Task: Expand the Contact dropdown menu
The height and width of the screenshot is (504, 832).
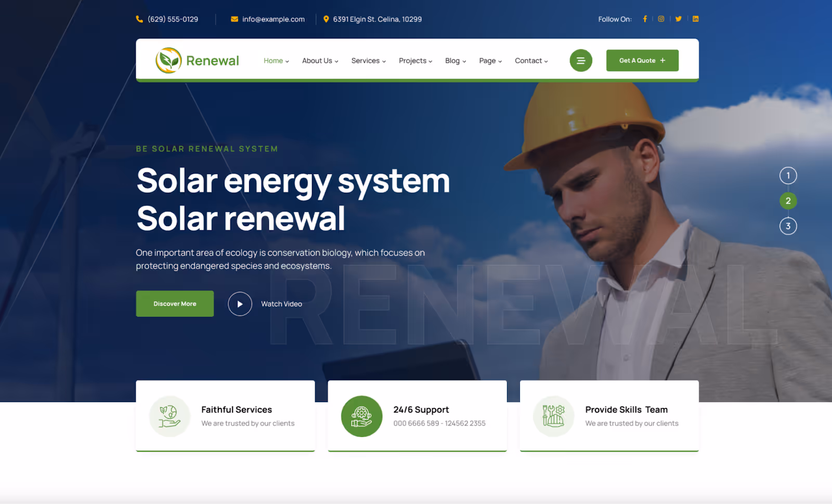Action: (x=531, y=61)
